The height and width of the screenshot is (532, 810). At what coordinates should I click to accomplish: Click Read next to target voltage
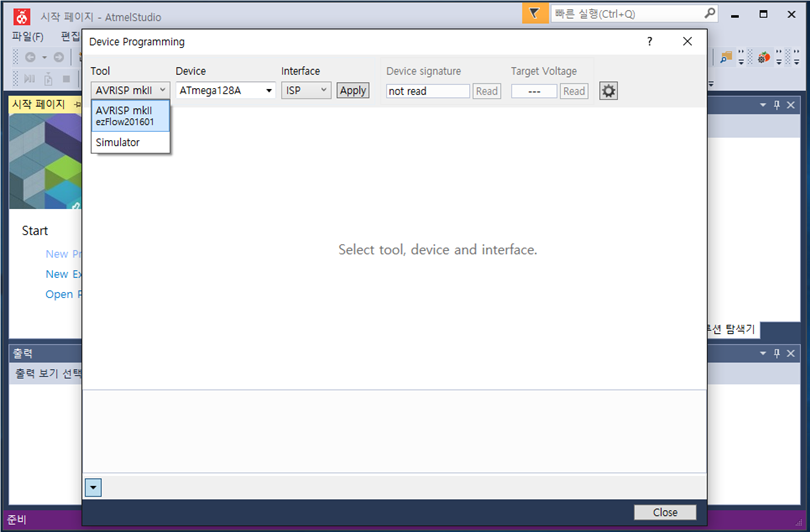click(574, 91)
